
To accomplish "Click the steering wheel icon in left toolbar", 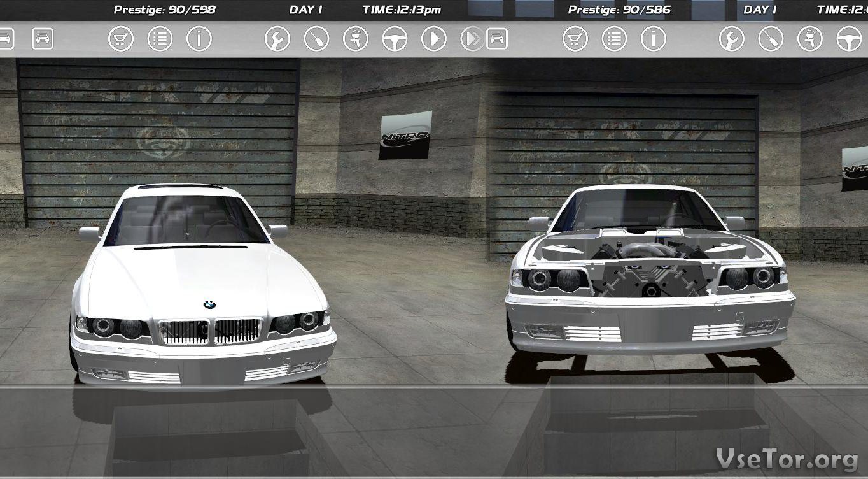I will 395,39.
